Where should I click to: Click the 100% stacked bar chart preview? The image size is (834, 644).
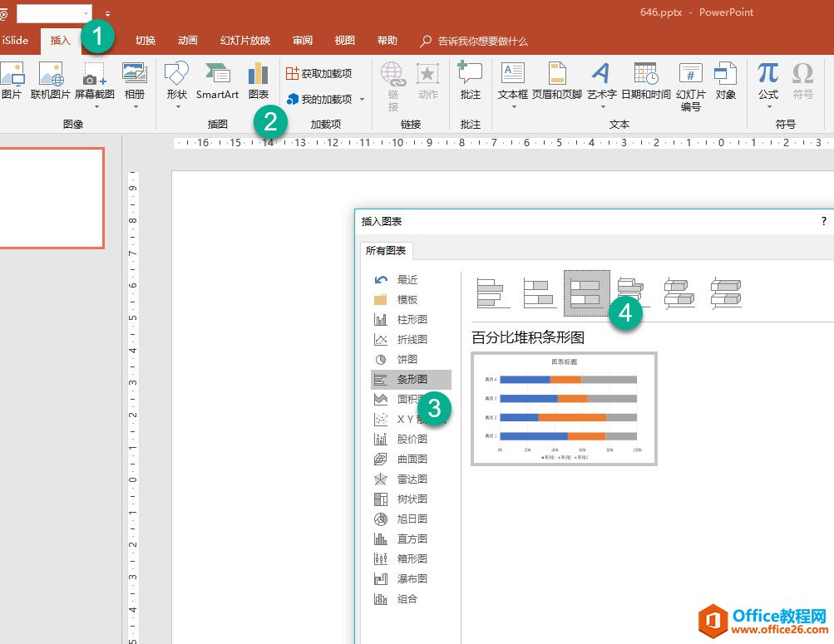[565, 409]
